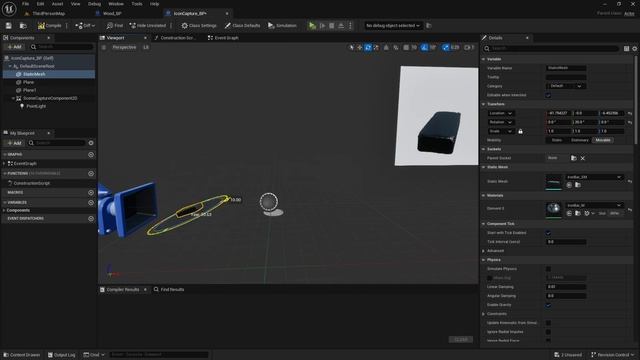The width and height of the screenshot is (640, 360).
Task: Open Element 0 material dropdown
Action: pyautogui.click(x=594, y=205)
